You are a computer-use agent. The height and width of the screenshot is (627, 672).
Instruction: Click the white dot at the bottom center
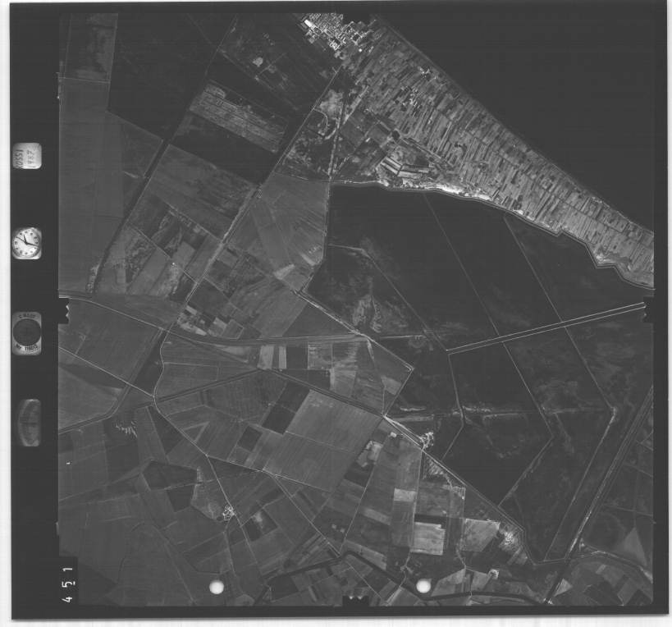tap(423, 586)
